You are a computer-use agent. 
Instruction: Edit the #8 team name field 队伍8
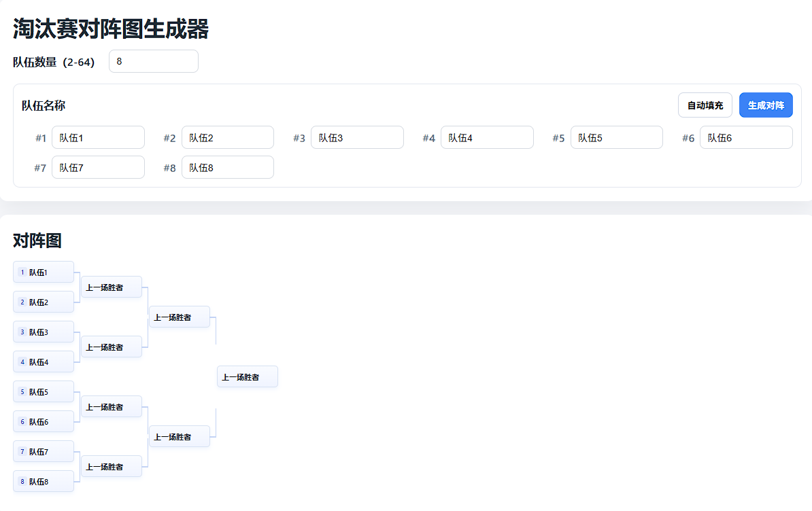click(227, 168)
